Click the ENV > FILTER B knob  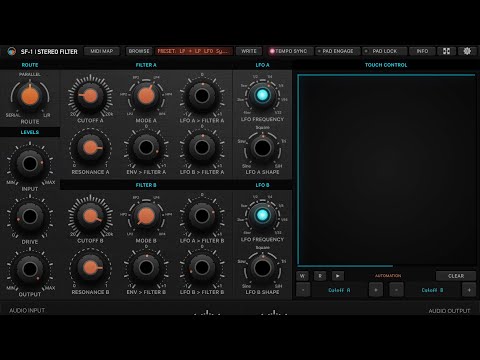click(146, 268)
